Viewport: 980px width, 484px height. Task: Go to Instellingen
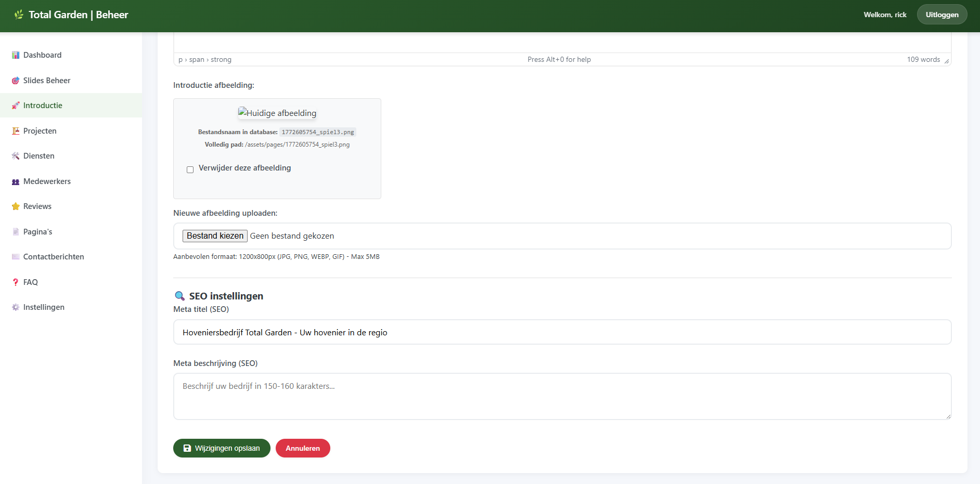coord(71,307)
